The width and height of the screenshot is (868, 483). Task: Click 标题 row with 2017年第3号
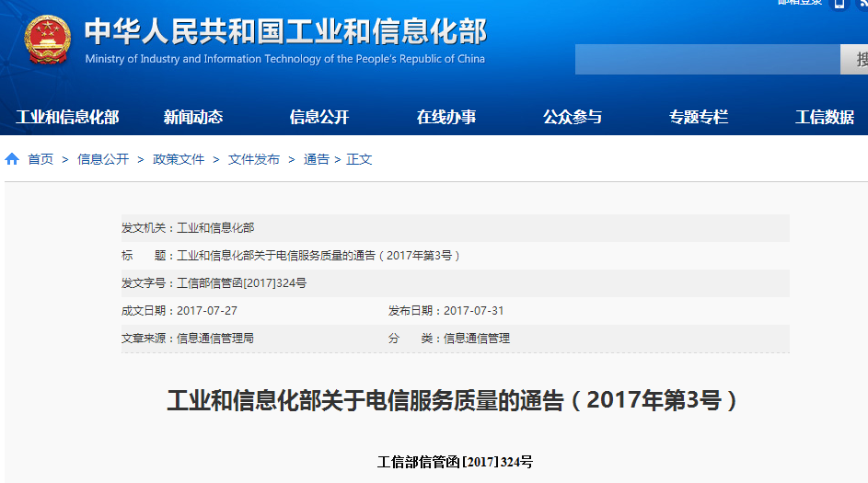(x=455, y=256)
